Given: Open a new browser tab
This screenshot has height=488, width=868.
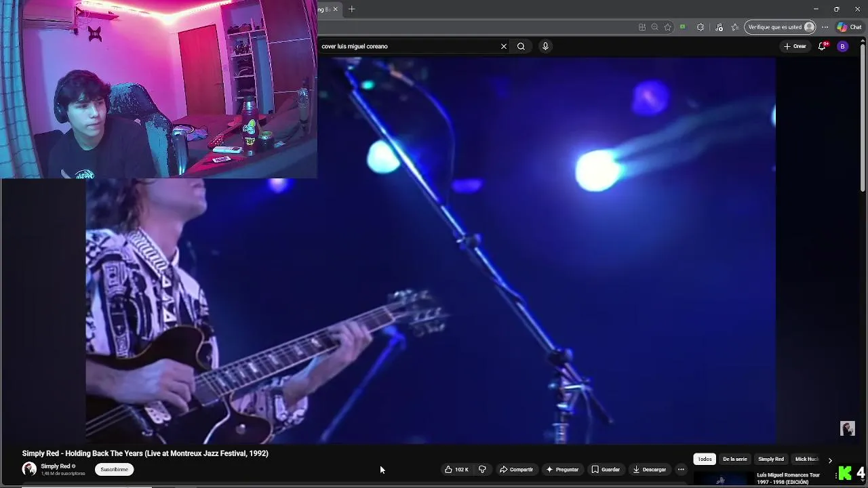Looking at the screenshot, I should (x=351, y=9).
